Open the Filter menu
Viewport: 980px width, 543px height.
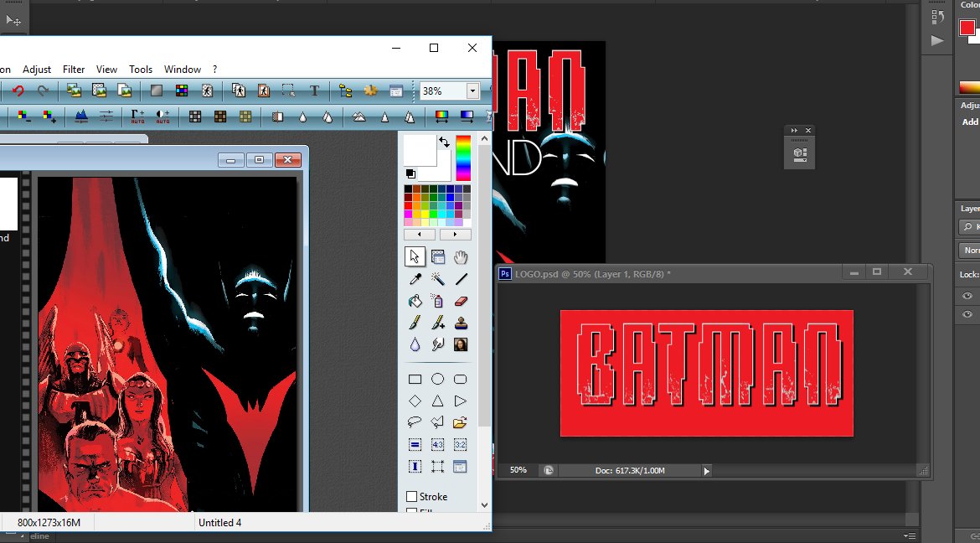[x=74, y=70]
